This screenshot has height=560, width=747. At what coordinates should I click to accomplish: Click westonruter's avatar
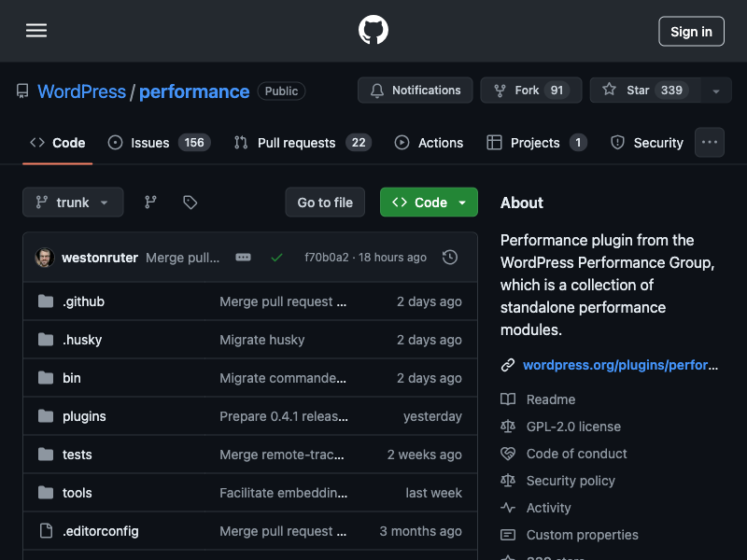45,258
